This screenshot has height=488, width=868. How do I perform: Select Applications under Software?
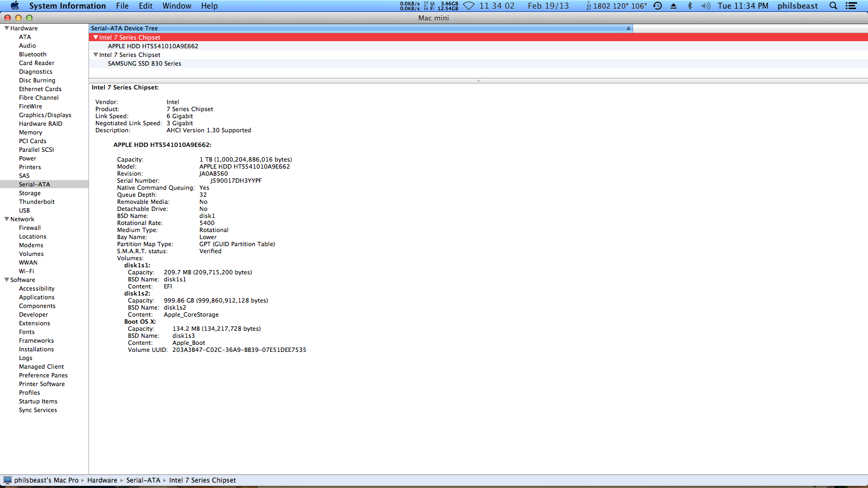[x=37, y=297]
